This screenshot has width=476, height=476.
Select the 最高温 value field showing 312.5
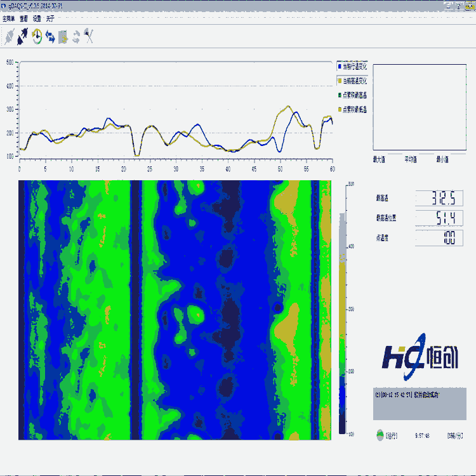[x=439, y=198]
